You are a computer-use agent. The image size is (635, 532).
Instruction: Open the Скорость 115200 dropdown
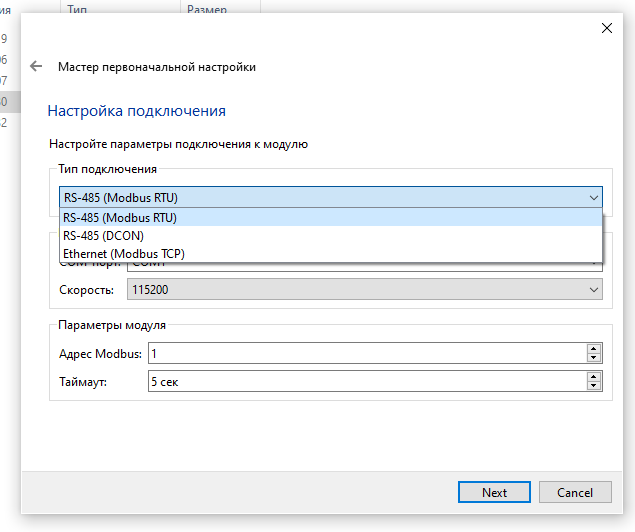tap(364, 290)
